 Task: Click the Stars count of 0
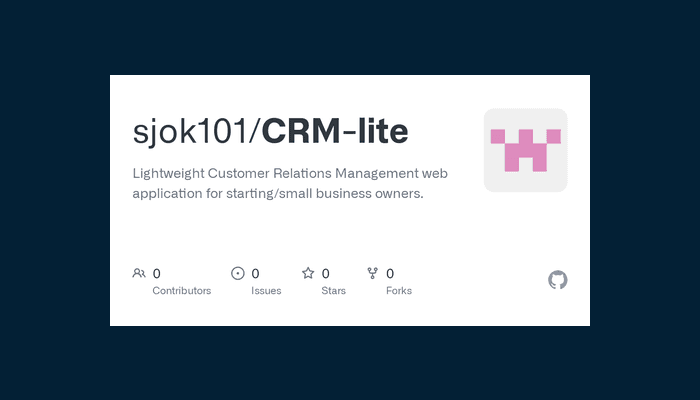click(x=326, y=273)
